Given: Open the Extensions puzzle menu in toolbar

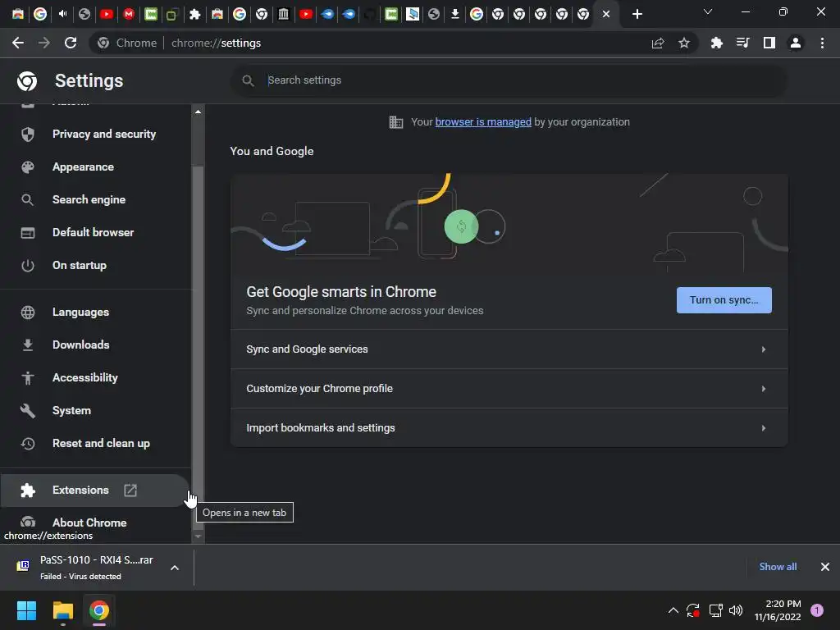Looking at the screenshot, I should (716, 43).
